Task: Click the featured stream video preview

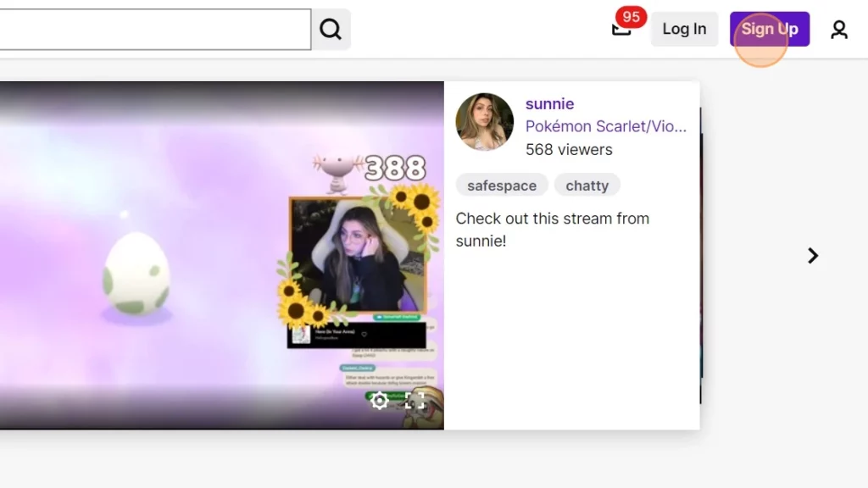Action: pyautogui.click(x=221, y=256)
